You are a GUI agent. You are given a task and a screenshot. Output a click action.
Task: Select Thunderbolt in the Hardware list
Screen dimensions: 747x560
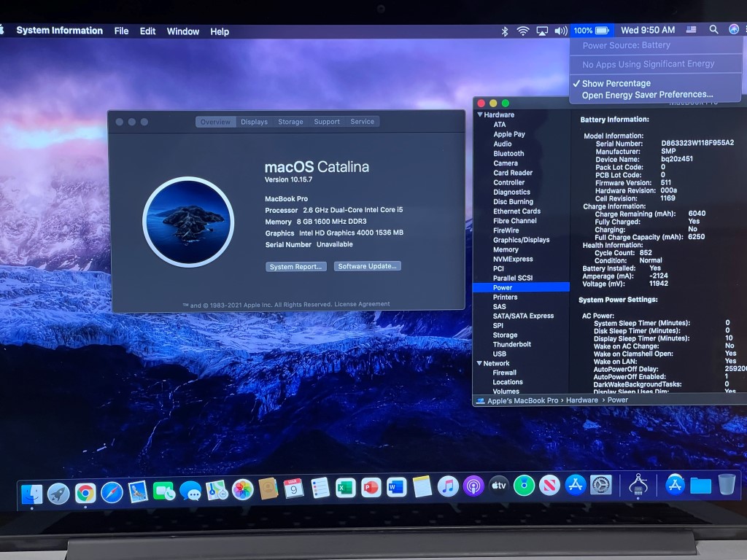click(511, 344)
